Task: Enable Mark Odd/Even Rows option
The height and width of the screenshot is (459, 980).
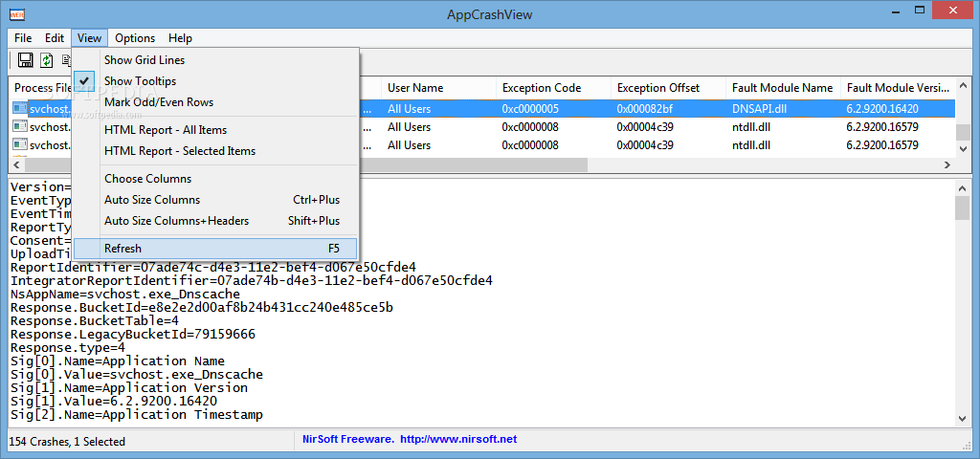Action: (215, 101)
